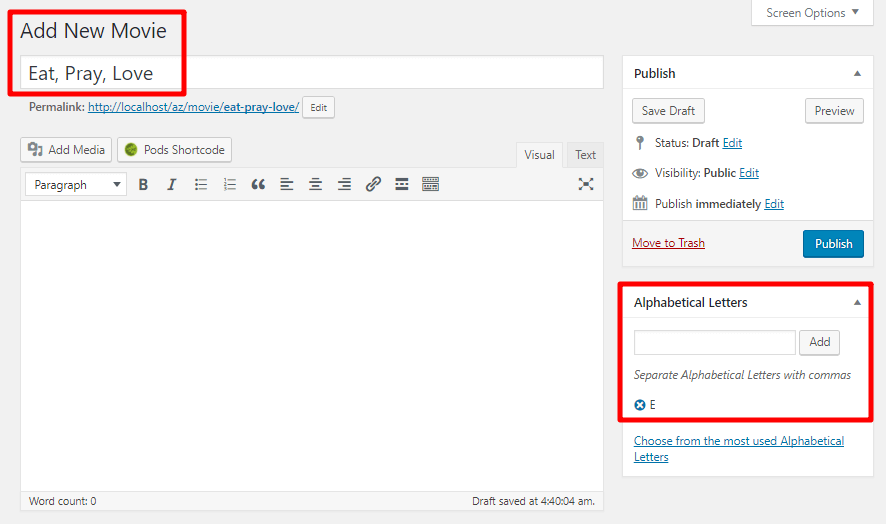The image size is (886, 524).
Task: Toggle the toolbar kitchen sink
Action: pyautogui.click(x=431, y=184)
